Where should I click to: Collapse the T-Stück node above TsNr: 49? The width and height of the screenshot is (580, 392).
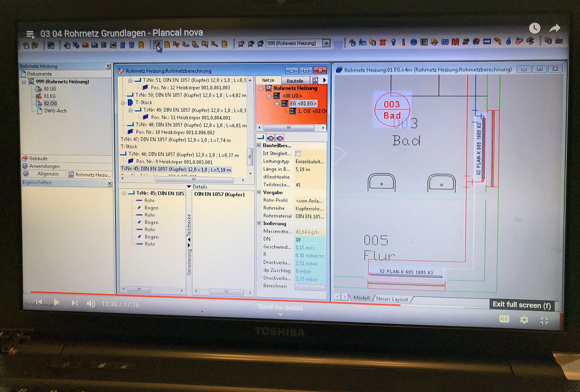coord(123,103)
